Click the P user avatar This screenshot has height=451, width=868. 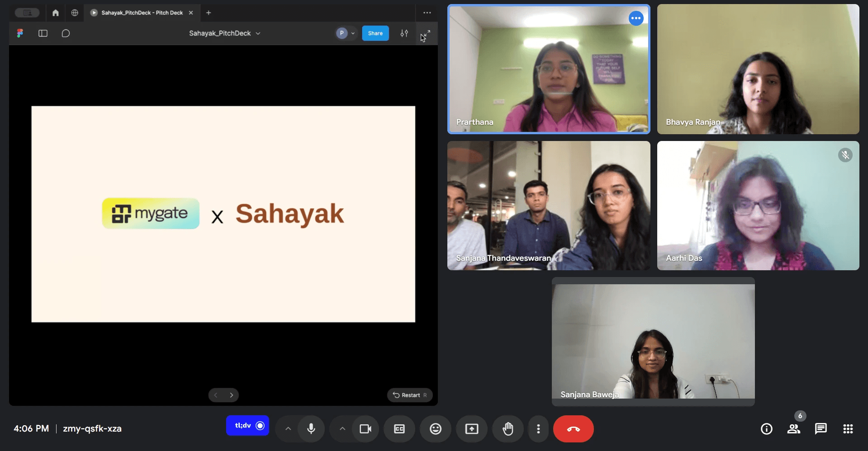coord(342,33)
